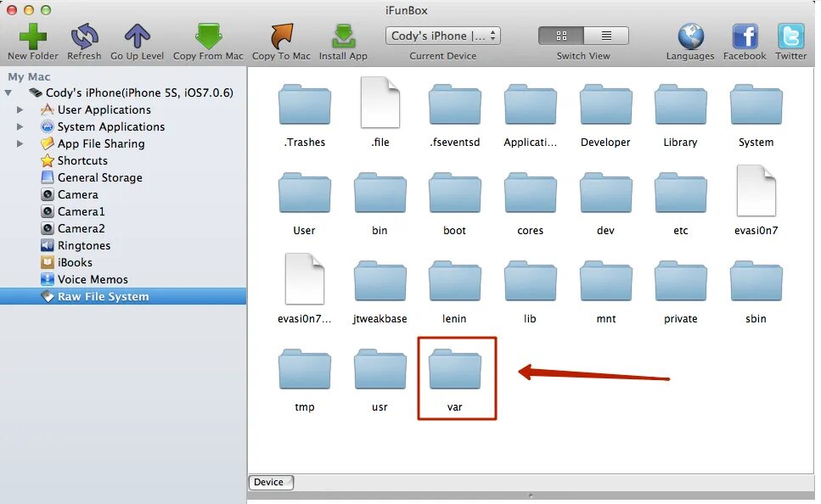
Task: Open the Facebook toolbar icon
Action: [745, 36]
